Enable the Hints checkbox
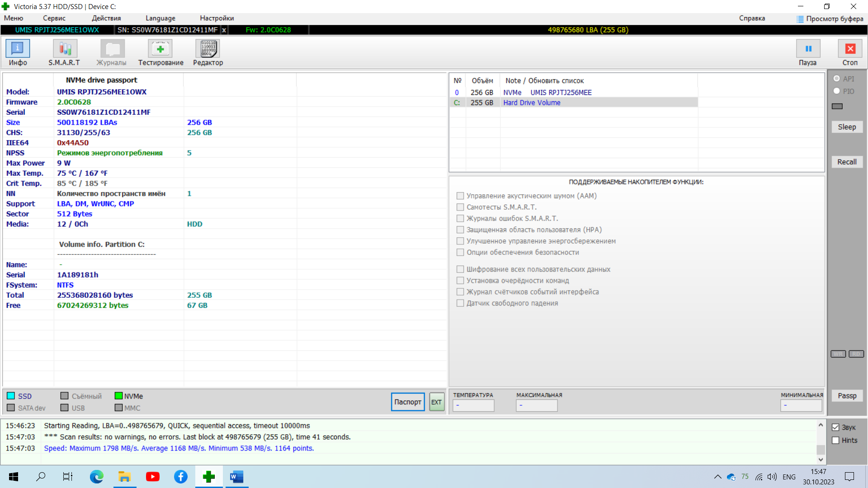This screenshot has width=868, height=488. [835, 440]
